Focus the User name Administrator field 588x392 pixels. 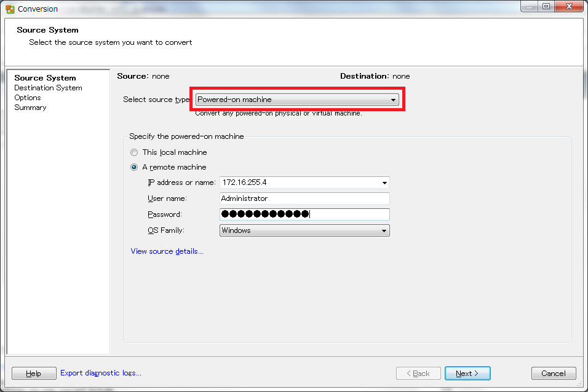click(304, 198)
